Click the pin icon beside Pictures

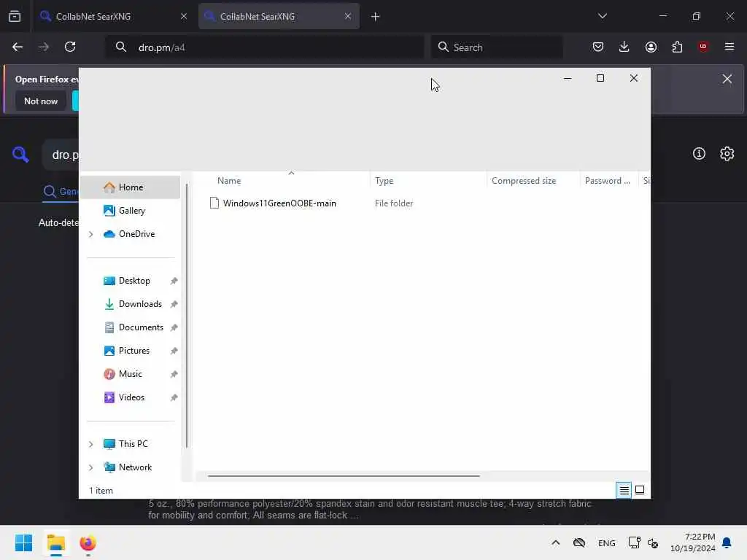click(174, 351)
